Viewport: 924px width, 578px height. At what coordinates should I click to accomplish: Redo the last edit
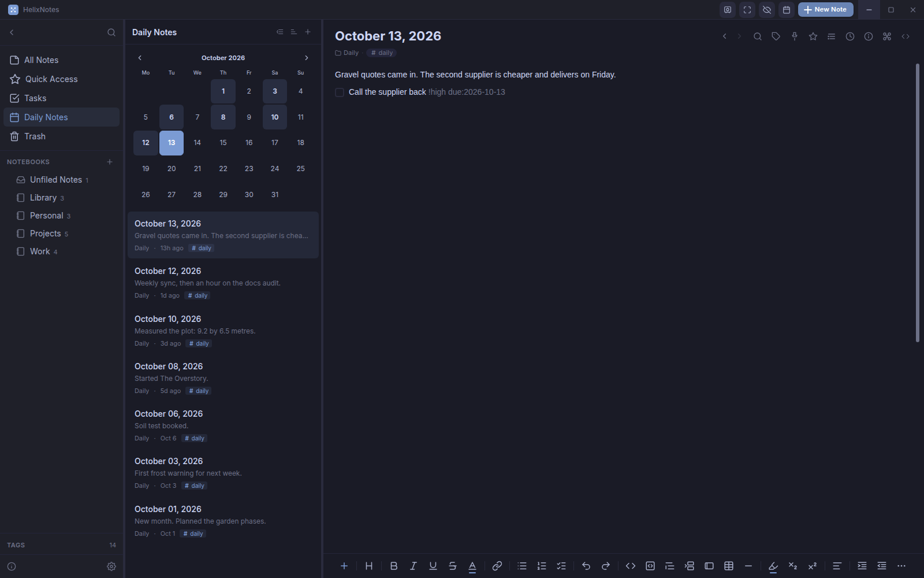606,566
